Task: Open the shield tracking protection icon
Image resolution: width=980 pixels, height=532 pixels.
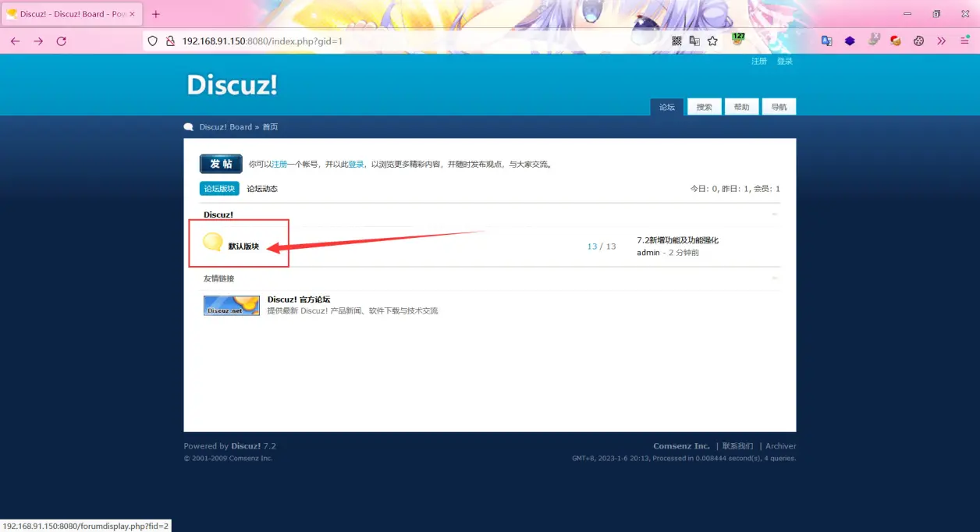Action: click(153, 41)
